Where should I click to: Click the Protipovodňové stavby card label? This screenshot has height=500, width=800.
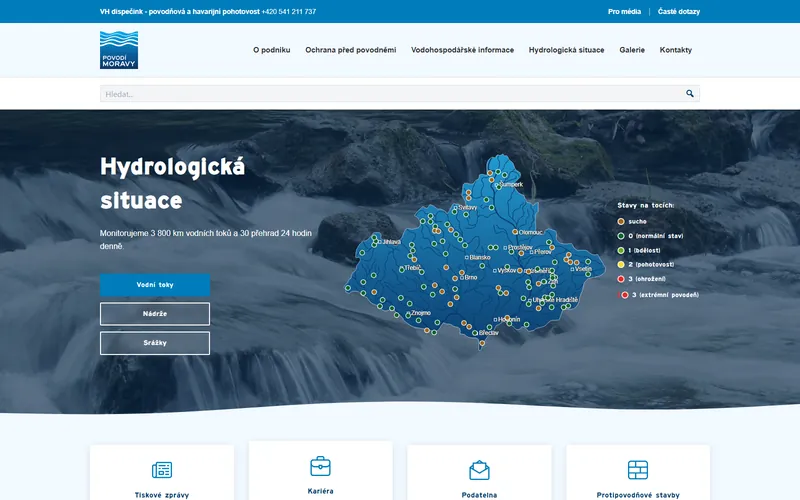[x=638, y=495]
